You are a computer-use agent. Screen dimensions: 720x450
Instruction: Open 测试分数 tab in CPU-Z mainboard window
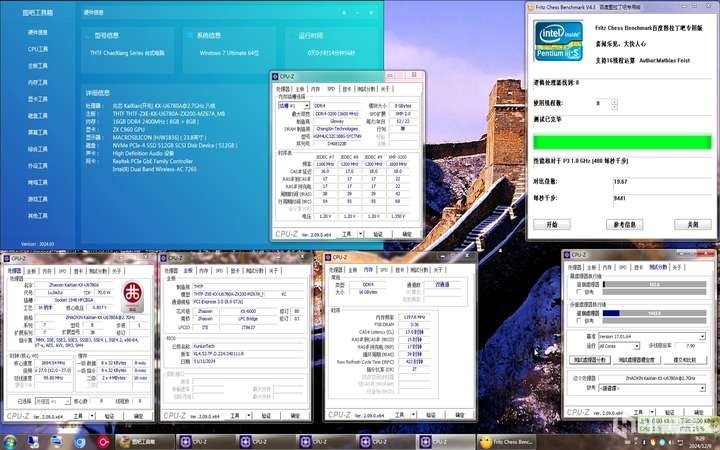254,271
